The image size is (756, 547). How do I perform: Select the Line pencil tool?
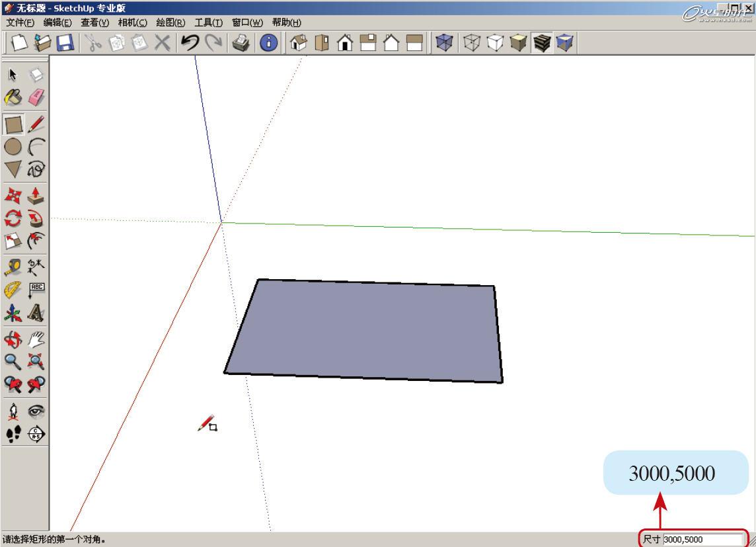pyautogui.click(x=36, y=124)
